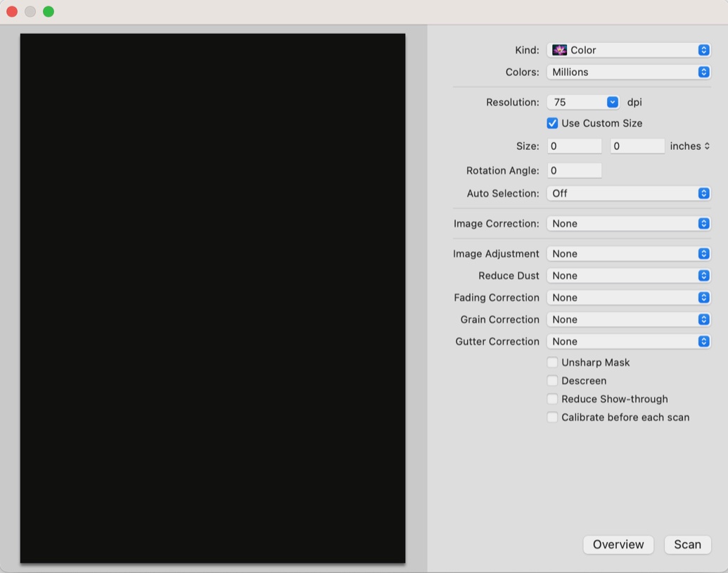The height and width of the screenshot is (573, 728).
Task: Open the Colors dropdown set to Millions
Action: pos(629,72)
